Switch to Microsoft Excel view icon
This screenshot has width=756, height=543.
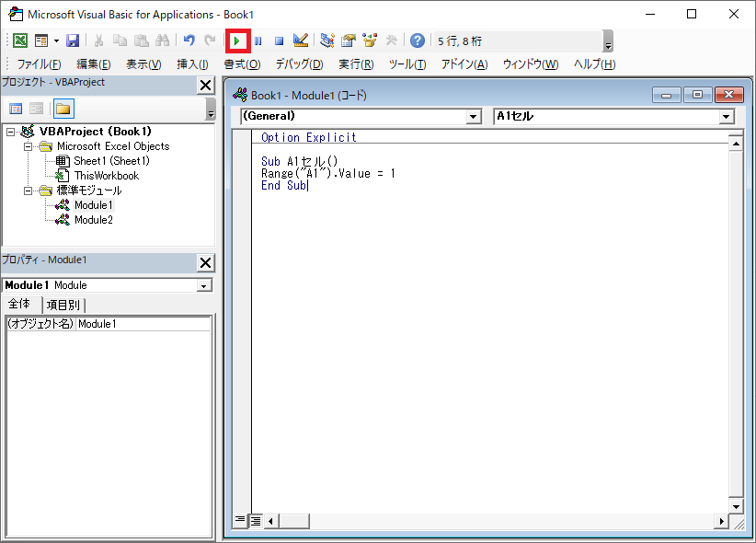20,40
